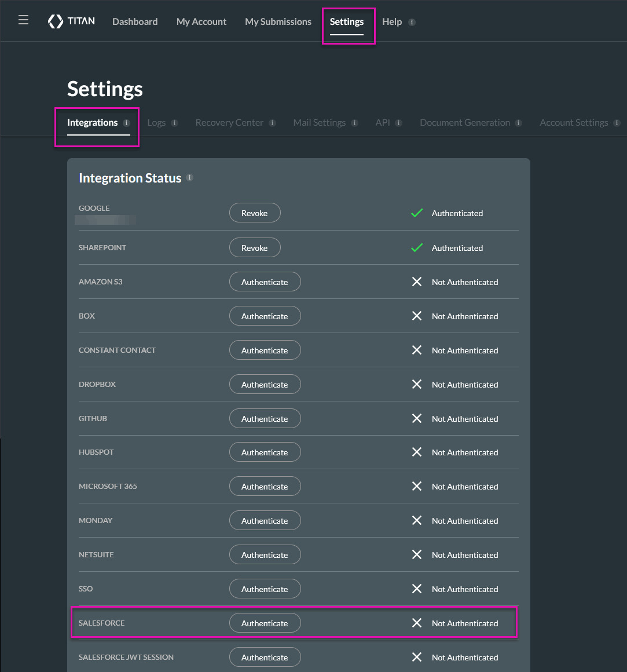627x672 pixels.
Task: Click the info icon beside the Integration Status heading
Action: 189,177
